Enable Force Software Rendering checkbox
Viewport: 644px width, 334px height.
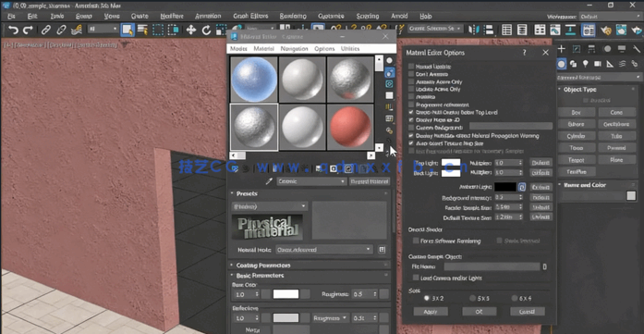(x=416, y=241)
